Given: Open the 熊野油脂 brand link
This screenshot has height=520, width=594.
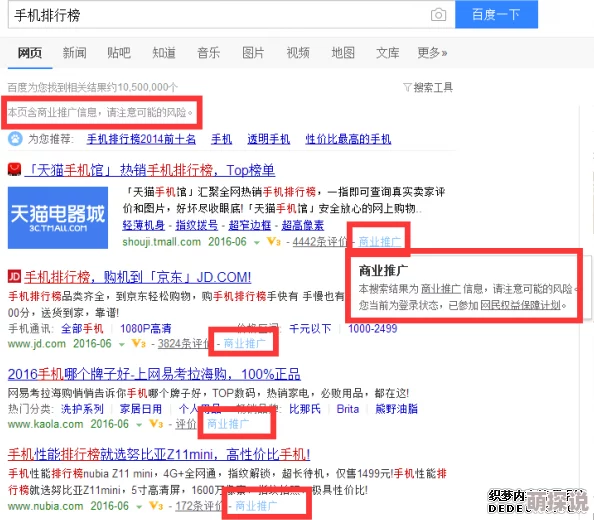Looking at the screenshot, I should [396, 409].
